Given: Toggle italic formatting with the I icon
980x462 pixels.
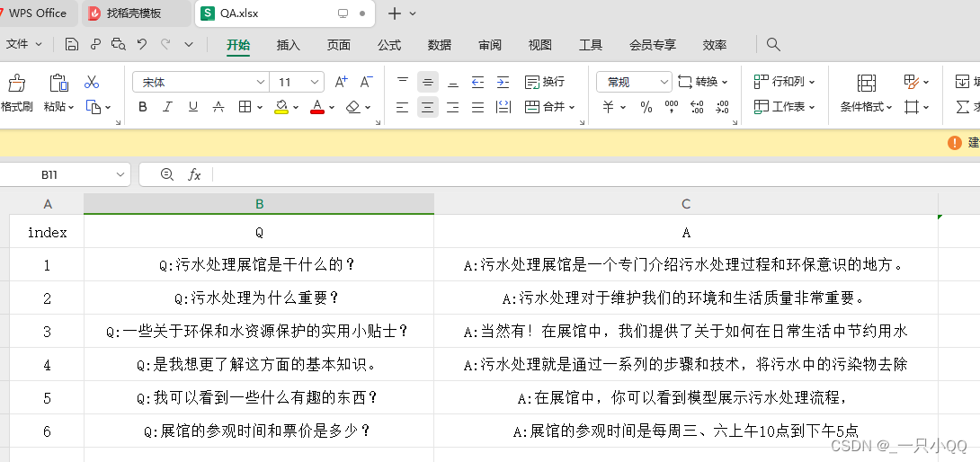Looking at the screenshot, I should pyautogui.click(x=167, y=107).
